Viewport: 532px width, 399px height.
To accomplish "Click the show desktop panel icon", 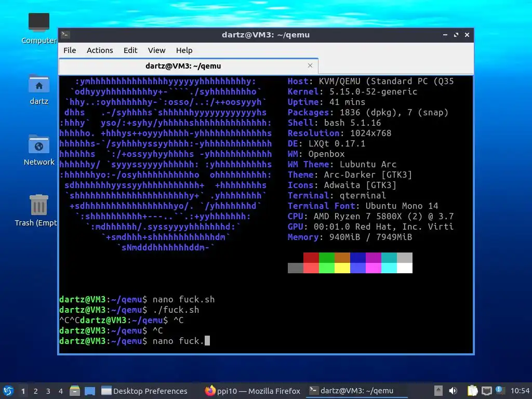I will pyautogui.click(x=90, y=391).
